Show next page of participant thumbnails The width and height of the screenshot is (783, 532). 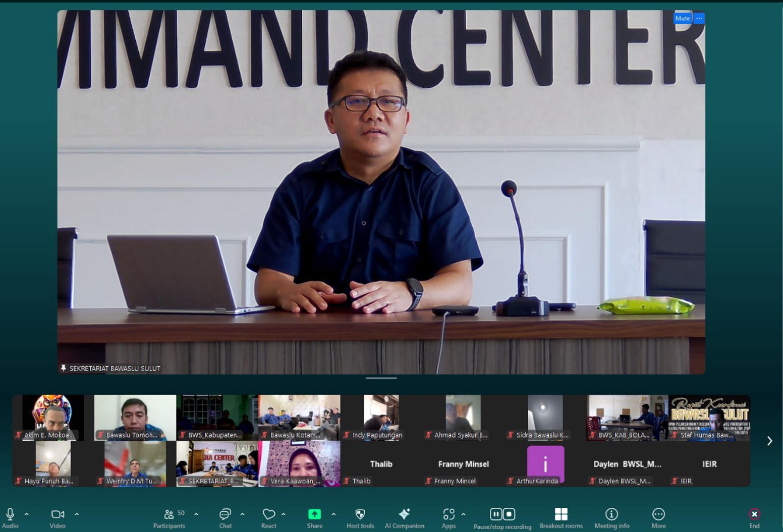769,441
